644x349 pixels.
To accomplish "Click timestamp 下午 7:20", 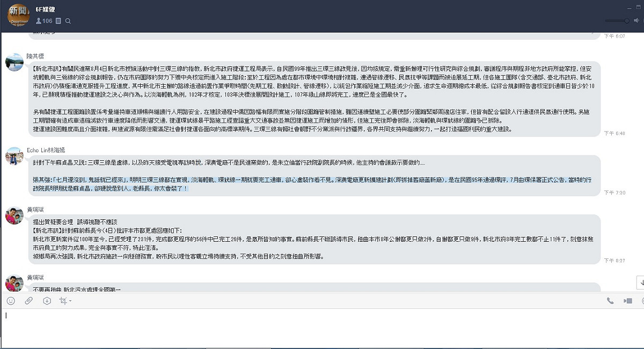I will click(x=614, y=192).
